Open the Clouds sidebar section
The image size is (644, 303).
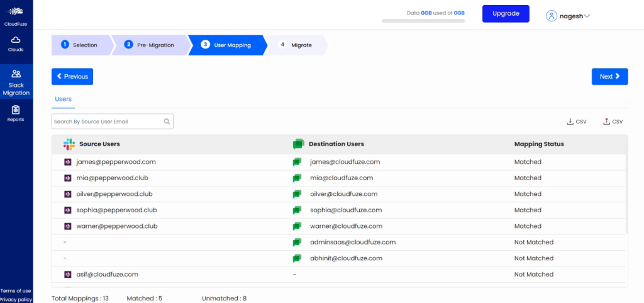pyautogui.click(x=16, y=44)
